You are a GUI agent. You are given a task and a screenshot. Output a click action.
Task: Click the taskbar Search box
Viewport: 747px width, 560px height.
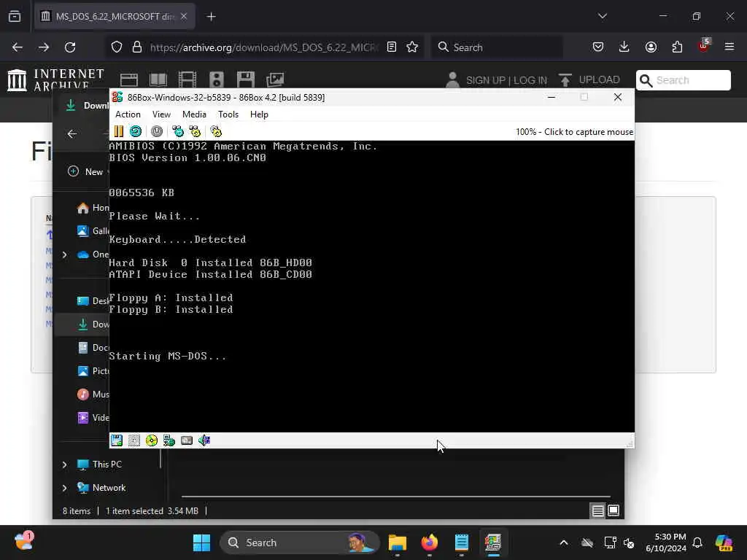299,542
